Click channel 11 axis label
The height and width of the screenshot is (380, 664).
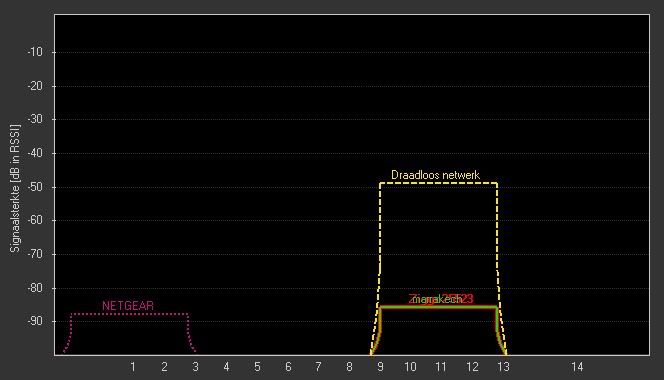tap(441, 367)
